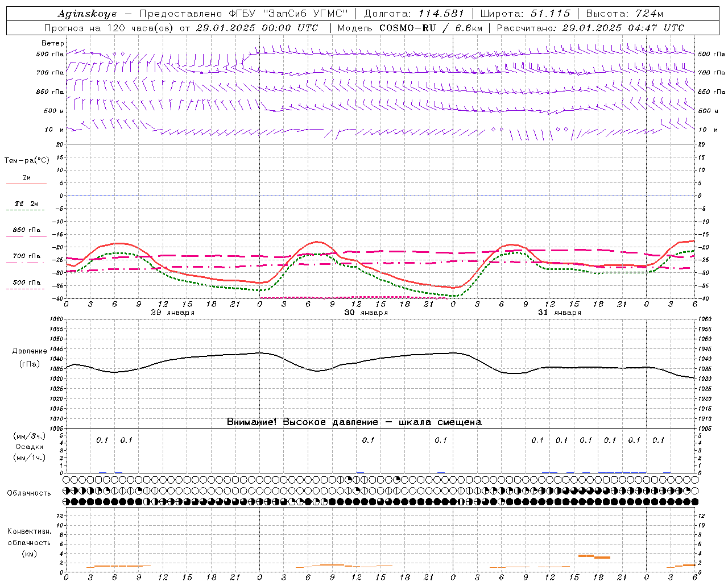Click the Конвективн. convective cloud label
728x582 pixels.
click(29, 531)
